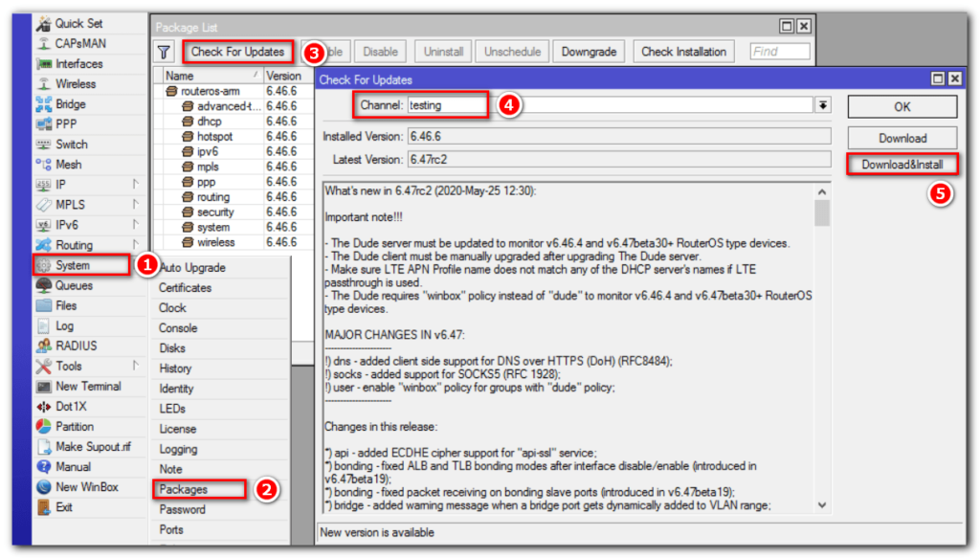Screen dimensions: 980x558
Task: Click the filter funnel icon in Package List
Action: [164, 52]
